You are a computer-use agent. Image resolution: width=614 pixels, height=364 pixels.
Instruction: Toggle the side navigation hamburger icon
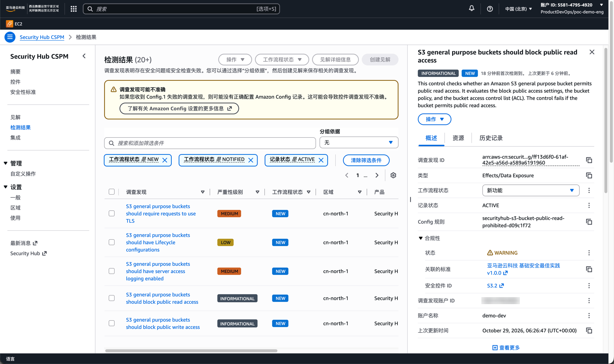(10, 37)
